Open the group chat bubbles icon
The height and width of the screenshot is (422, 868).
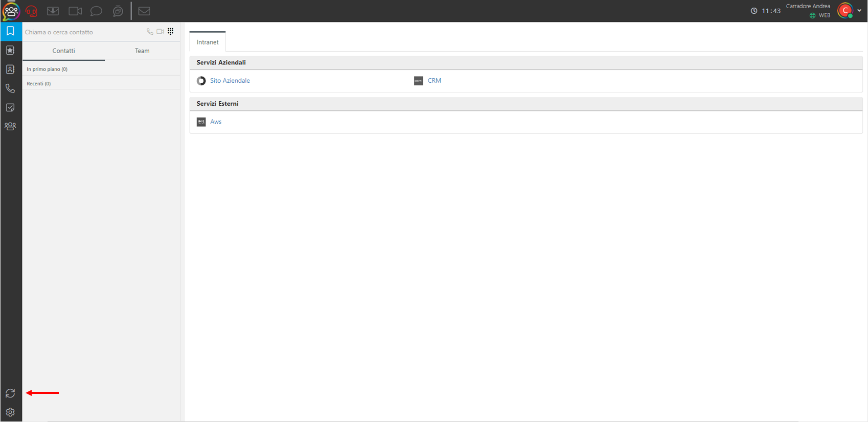[x=118, y=11]
